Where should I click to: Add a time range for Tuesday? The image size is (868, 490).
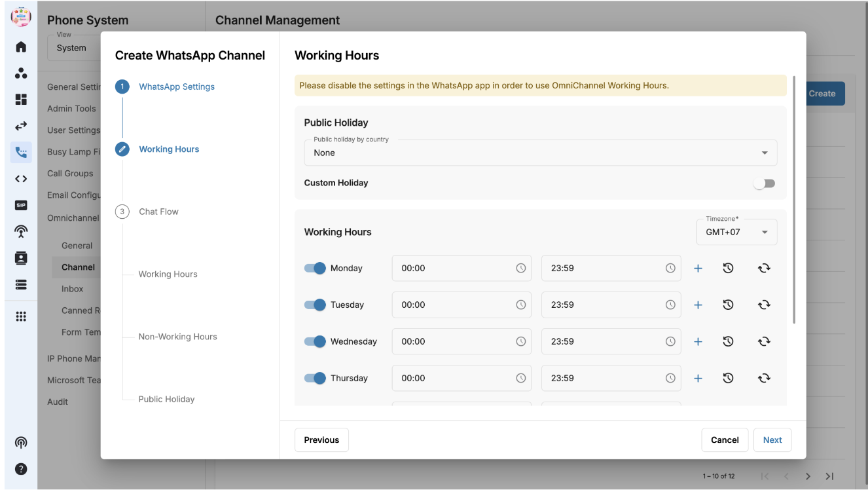coord(698,305)
